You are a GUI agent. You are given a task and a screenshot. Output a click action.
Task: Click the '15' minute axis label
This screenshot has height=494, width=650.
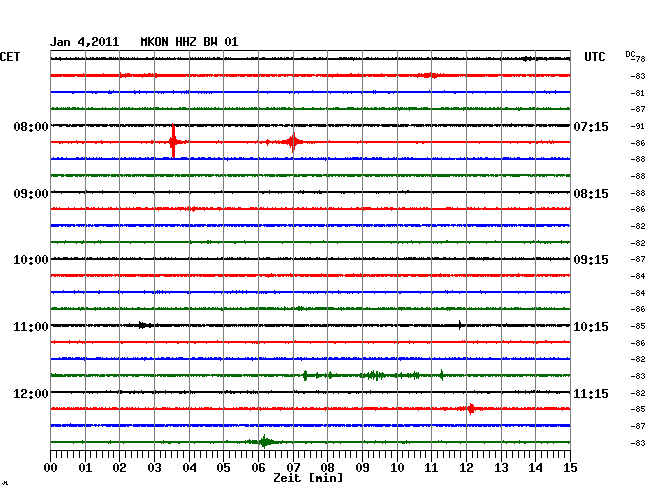coord(570,468)
